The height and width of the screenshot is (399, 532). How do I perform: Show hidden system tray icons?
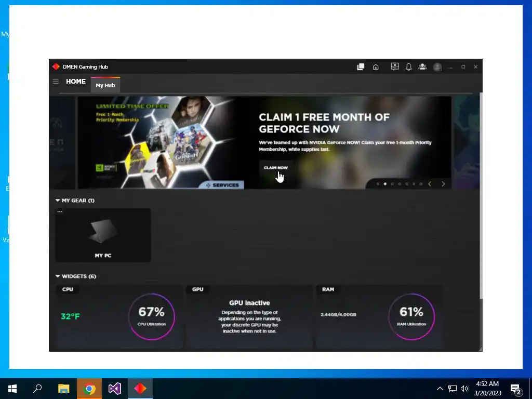pyautogui.click(x=440, y=389)
